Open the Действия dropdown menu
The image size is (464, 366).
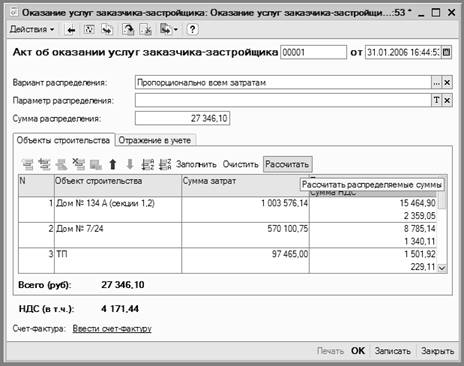coord(32,29)
